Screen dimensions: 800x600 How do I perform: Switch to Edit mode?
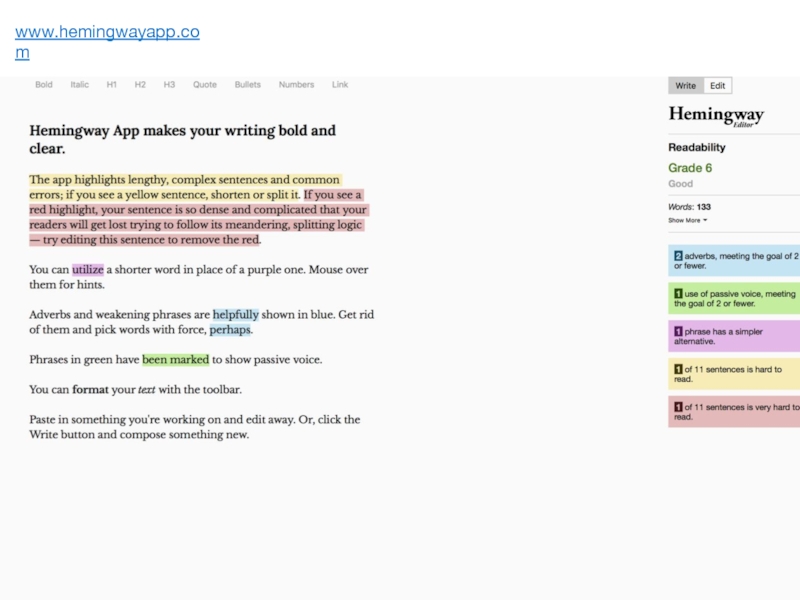pyautogui.click(x=717, y=86)
